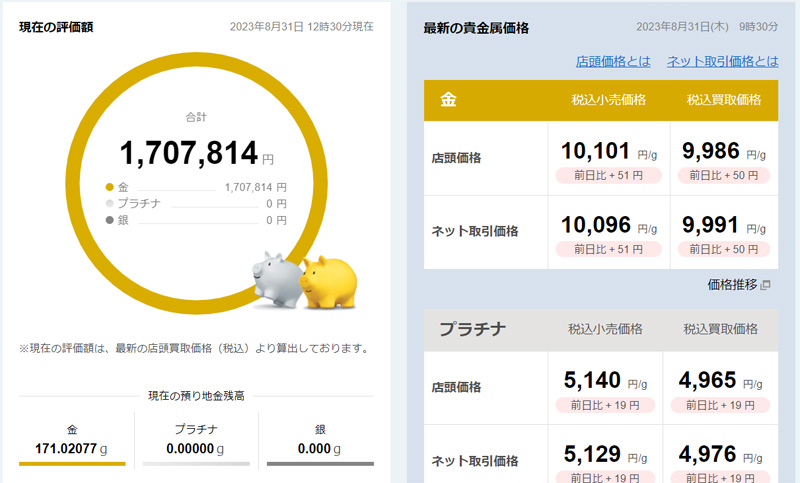Click platinum ネット取引価格 buyback price 4,976

click(707, 454)
